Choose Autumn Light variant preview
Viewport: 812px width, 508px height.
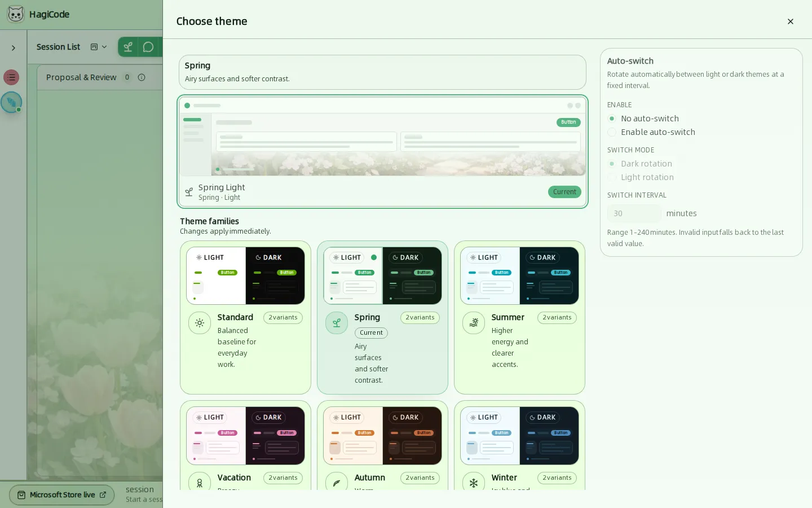[353, 436]
